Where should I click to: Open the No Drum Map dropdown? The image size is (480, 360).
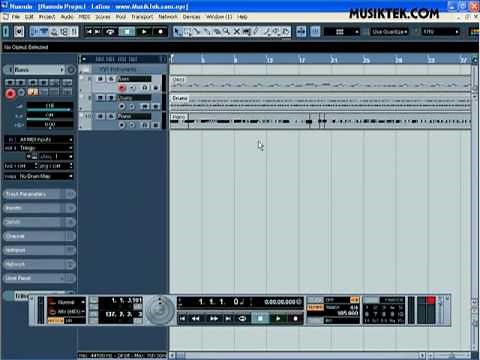click(39, 176)
